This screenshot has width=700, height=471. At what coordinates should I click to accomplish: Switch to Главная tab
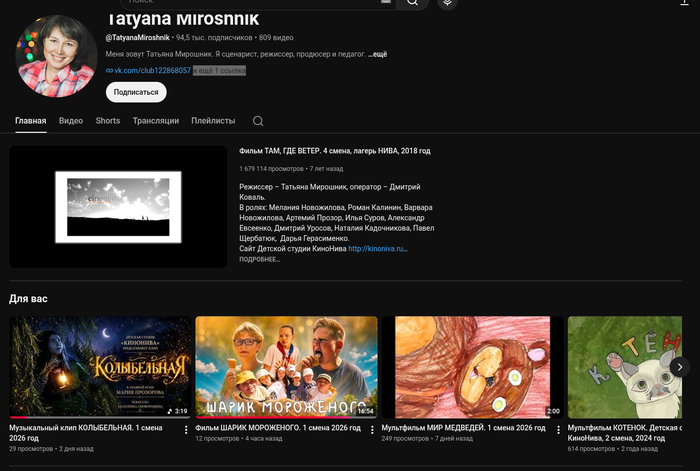[30, 121]
